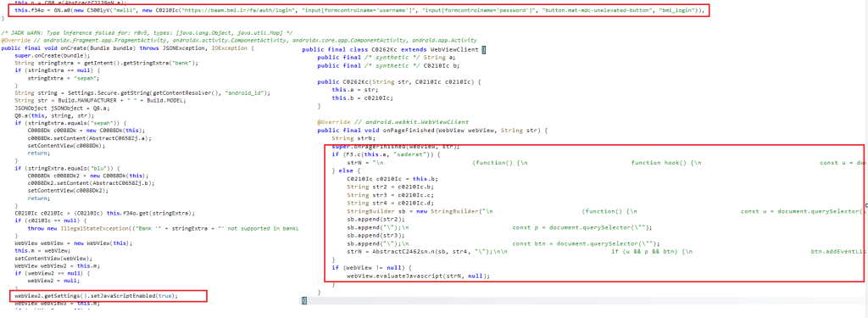Image resolution: width=868 pixels, height=318 pixels.
Task: Click the onCreate(Bundle bundle) method signature
Action: [127, 48]
